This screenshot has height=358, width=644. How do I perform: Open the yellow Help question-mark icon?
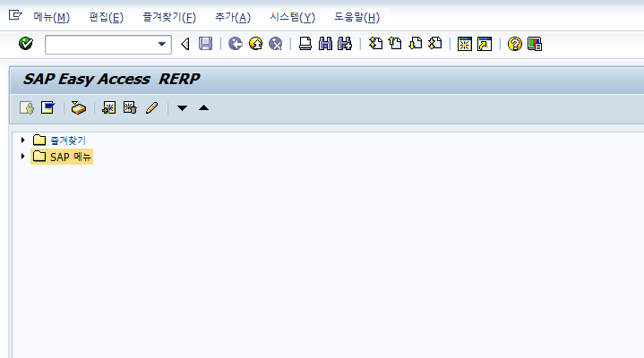coord(515,44)
